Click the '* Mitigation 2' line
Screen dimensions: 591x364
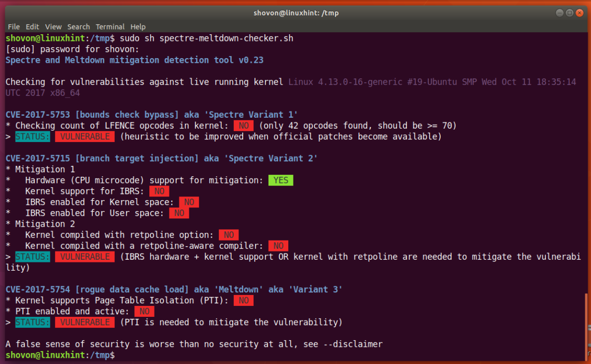[x=40, y=224]
